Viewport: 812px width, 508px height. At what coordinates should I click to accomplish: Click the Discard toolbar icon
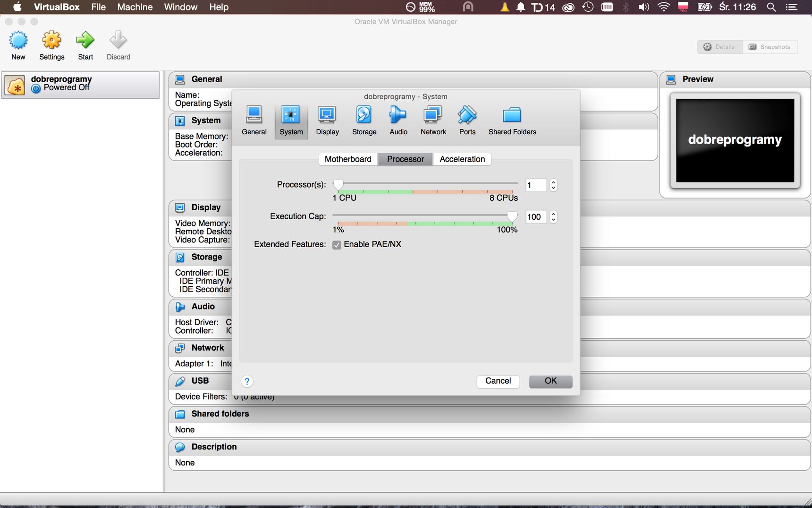(x=118, y=41)
